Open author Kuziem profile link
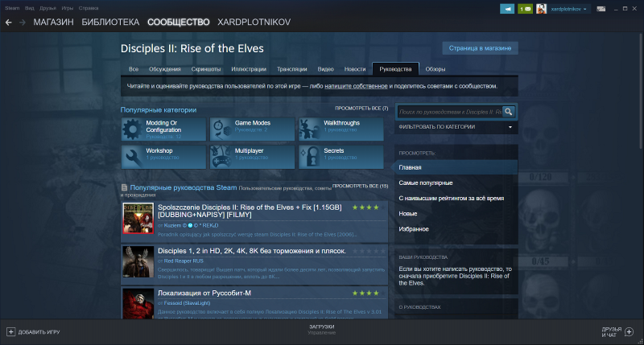The width and height of the screenshot is (644, 345). click(x=191, y=225)
